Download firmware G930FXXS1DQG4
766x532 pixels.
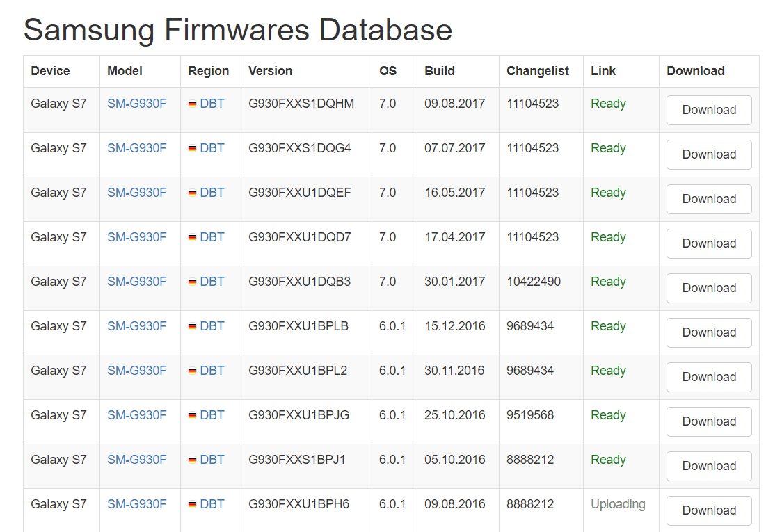708,154
